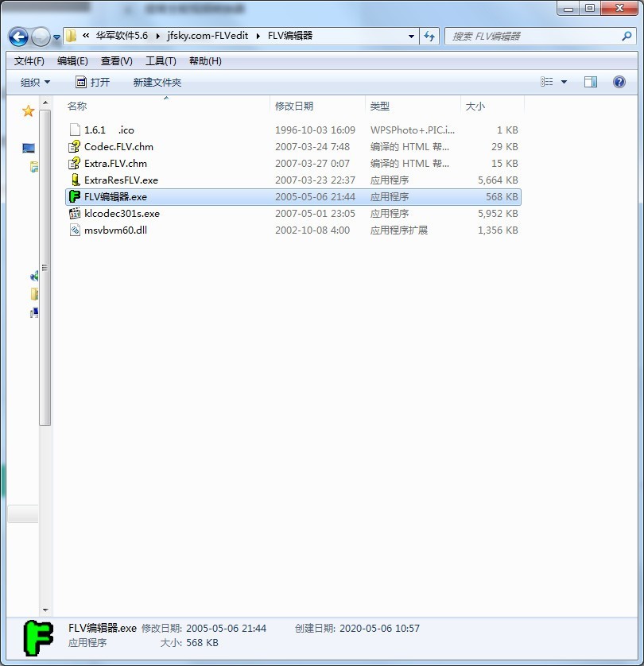
Task: Click the desktop monitor icon in sidebar
Action: pyautogui.click(x=29, y=149)
